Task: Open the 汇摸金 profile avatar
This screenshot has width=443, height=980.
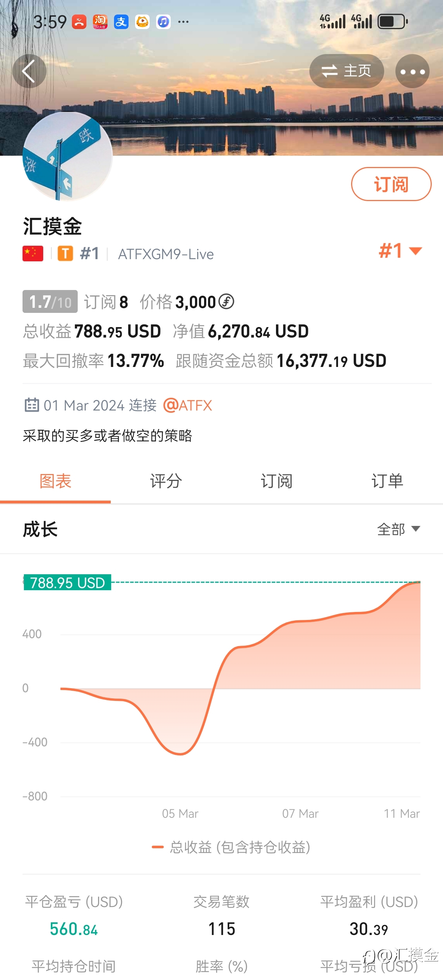Action: [68, 156]
